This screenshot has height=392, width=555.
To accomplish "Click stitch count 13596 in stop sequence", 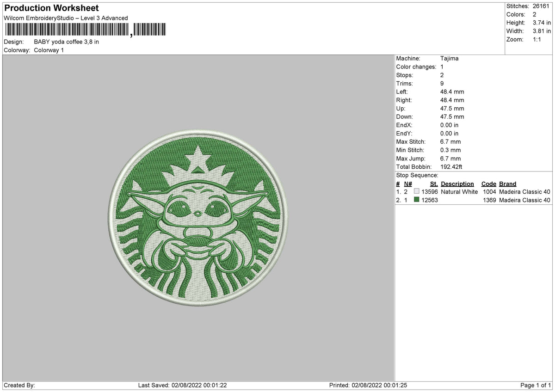I will [x=430, y=192].
